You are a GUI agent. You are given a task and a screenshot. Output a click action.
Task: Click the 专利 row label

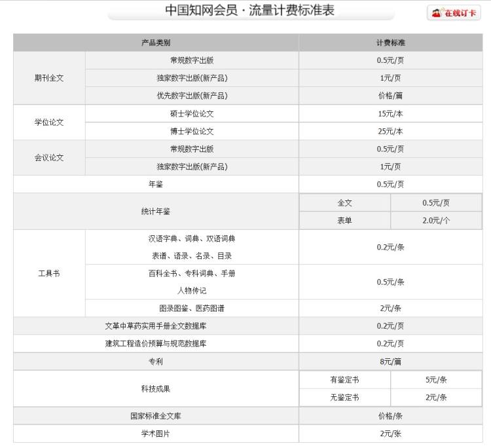156,362
